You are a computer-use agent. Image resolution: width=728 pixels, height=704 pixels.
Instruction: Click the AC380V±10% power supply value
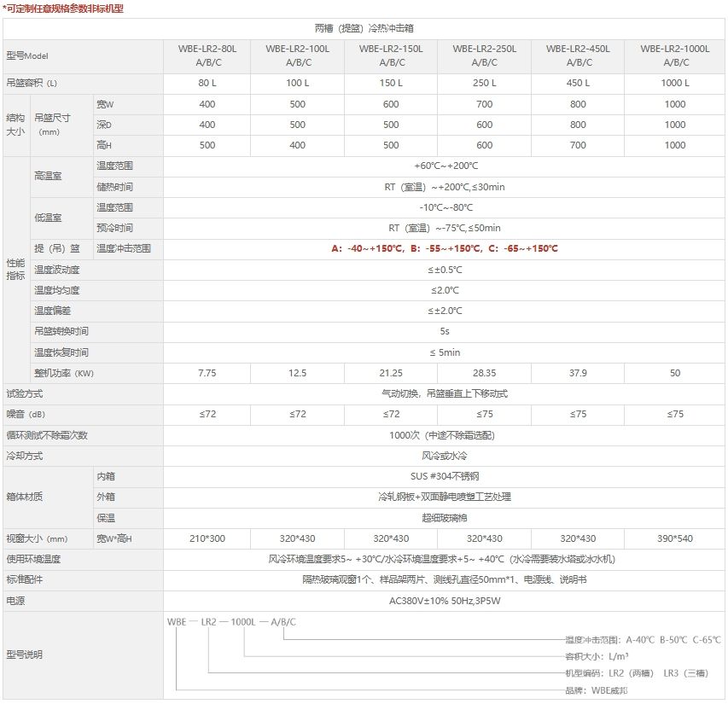[x=444, y=601]
